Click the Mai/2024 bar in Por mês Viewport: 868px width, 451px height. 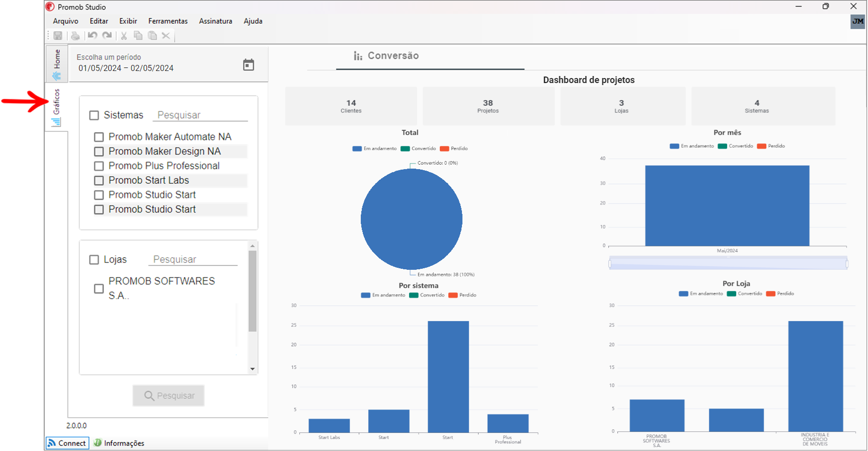coord(727,206)
